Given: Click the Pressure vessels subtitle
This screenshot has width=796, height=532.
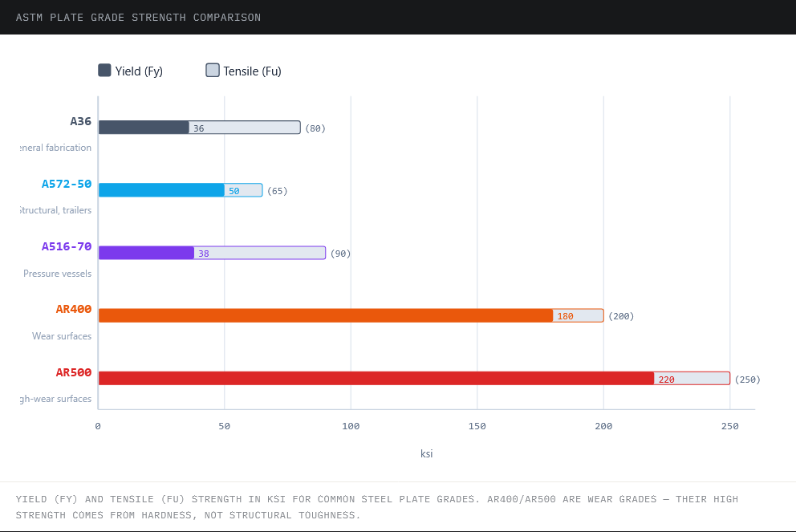Looking at the screenshot, I should pyautogui.click(x=57, y=274).
